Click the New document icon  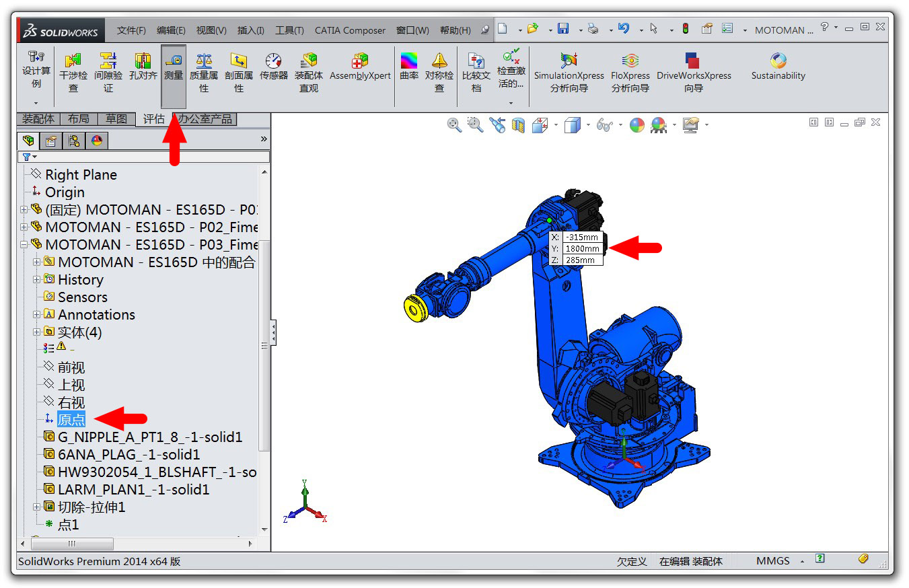(x=502, y=29)
